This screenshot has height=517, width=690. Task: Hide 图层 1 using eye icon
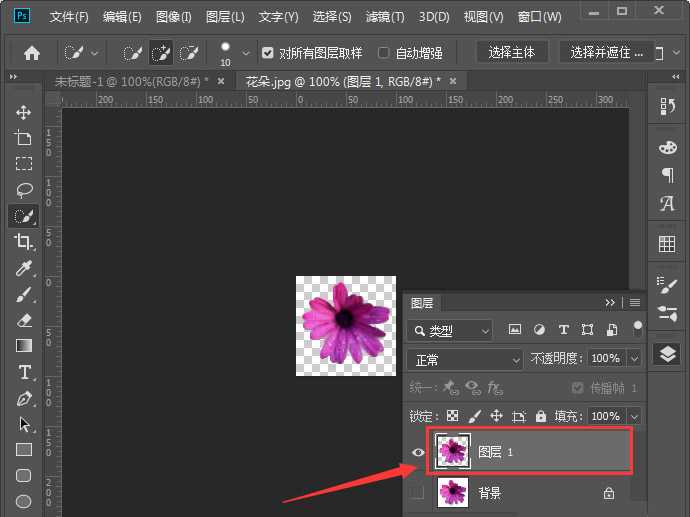pyautogui.click(x=418, y=453)
